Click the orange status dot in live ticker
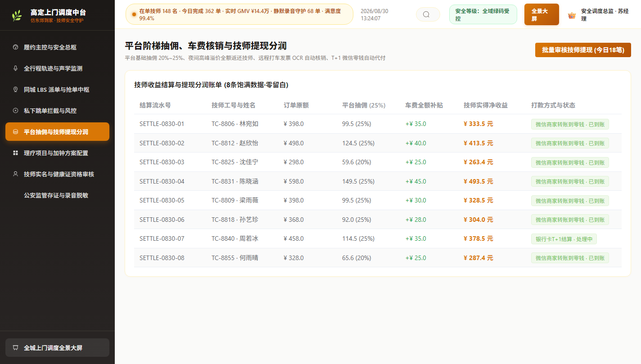The image size is (641, 364). tap(134, 14)
